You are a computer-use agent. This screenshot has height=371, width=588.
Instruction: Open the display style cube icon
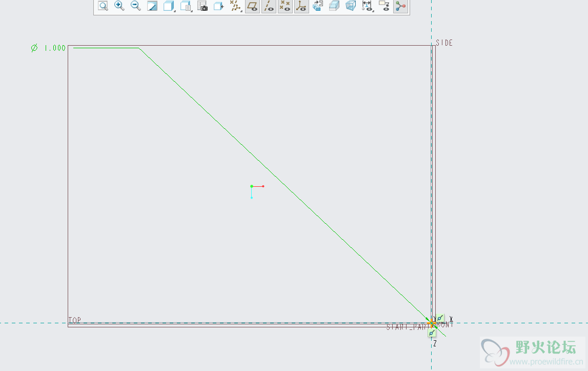(169, 6)
